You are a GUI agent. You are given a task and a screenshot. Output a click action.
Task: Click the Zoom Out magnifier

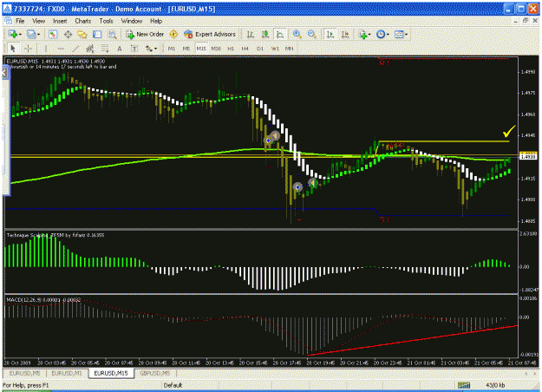[312, 34]
